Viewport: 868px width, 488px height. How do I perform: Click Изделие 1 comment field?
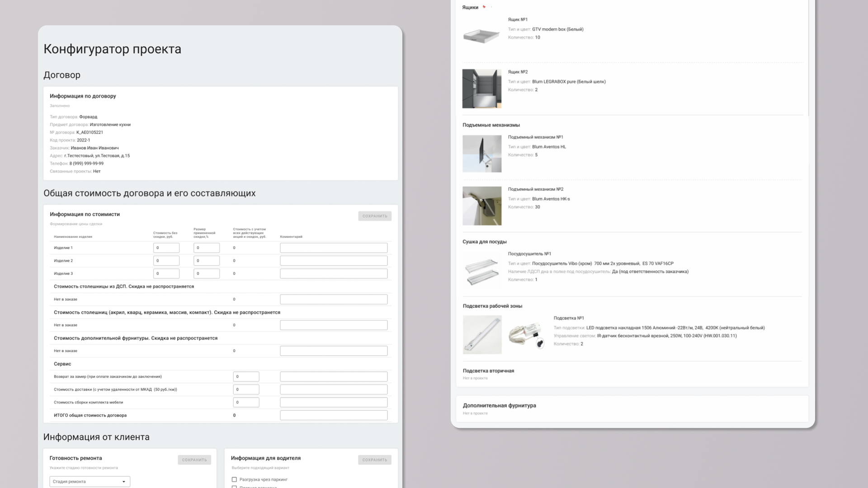(334, 248)
